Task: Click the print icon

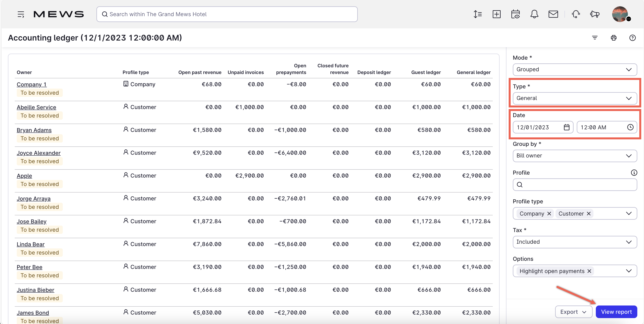Action: click(x=614, y=38)
